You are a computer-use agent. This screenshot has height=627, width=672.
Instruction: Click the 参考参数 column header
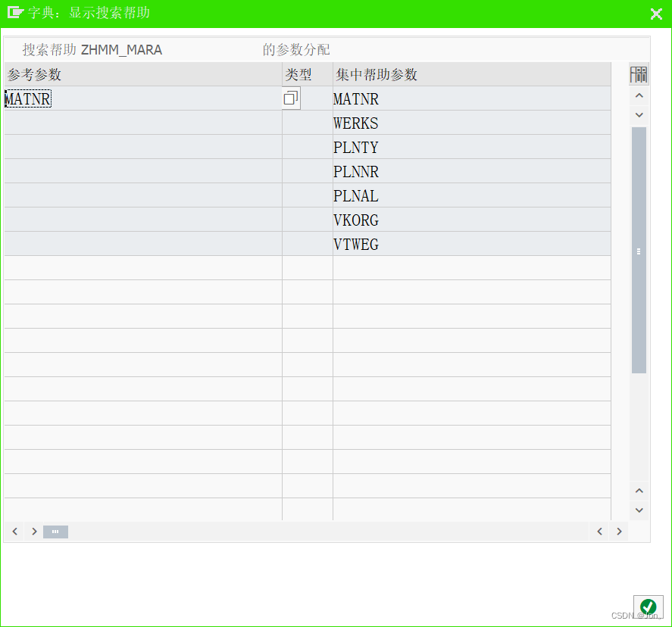pos(34,74)
